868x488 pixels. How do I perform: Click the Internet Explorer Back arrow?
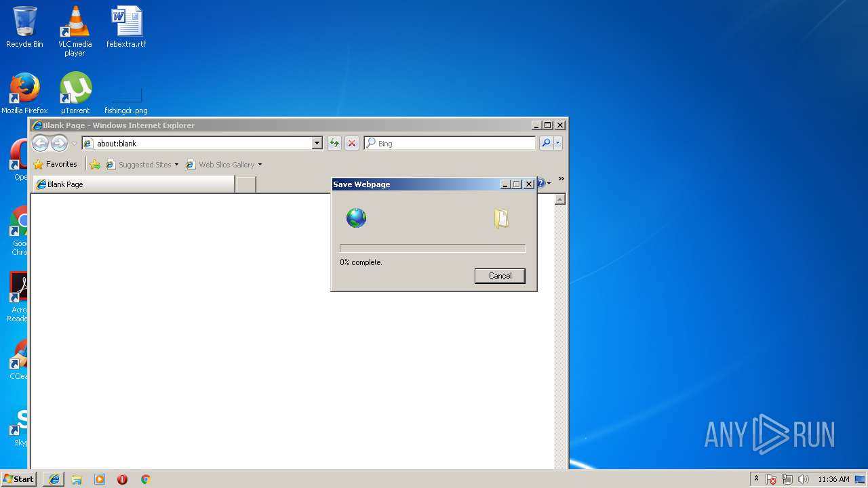click(40, 143)
